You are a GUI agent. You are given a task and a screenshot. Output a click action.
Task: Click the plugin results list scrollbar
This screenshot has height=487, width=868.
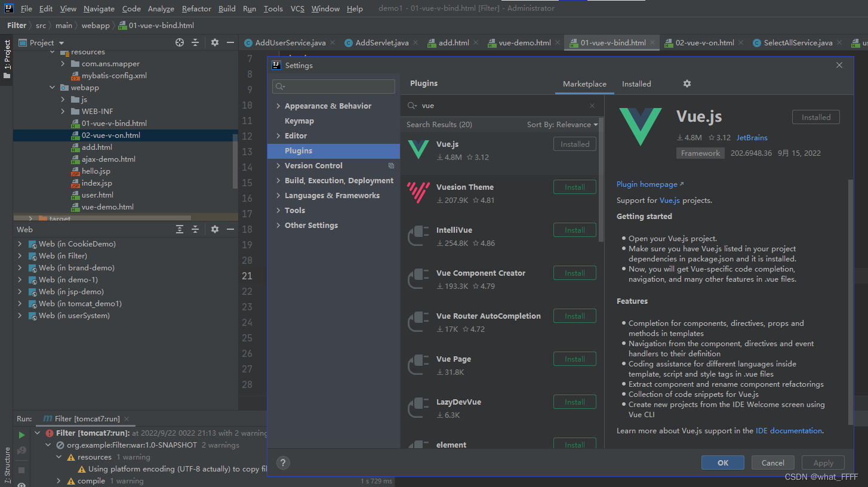[601, 179]
